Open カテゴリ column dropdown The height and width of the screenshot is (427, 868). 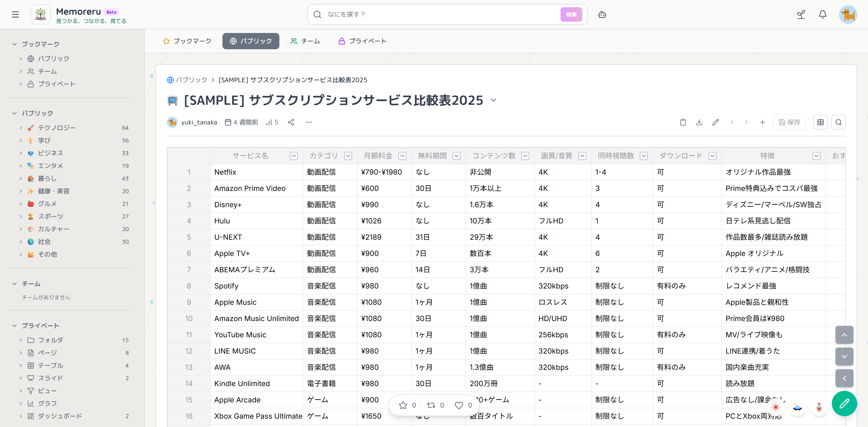348,156
